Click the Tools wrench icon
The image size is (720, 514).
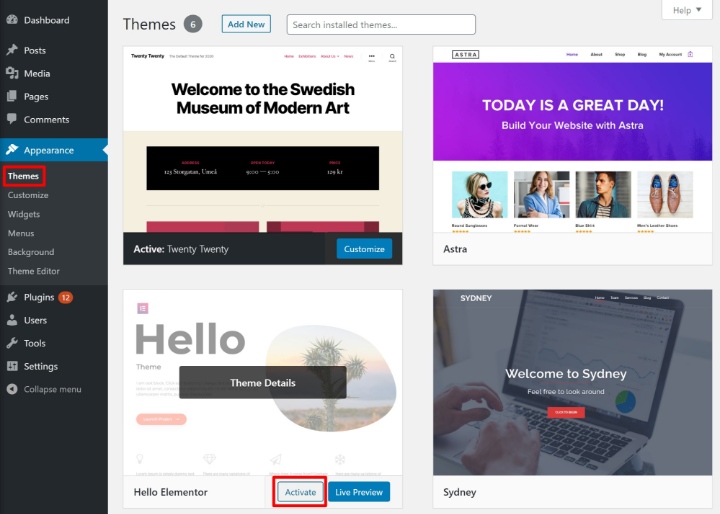[x=12, y=343]
